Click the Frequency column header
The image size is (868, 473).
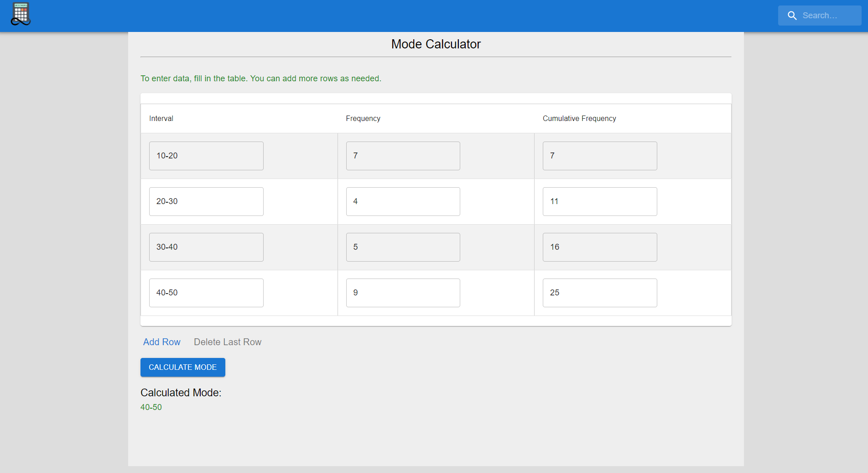(x=363, y=118)
